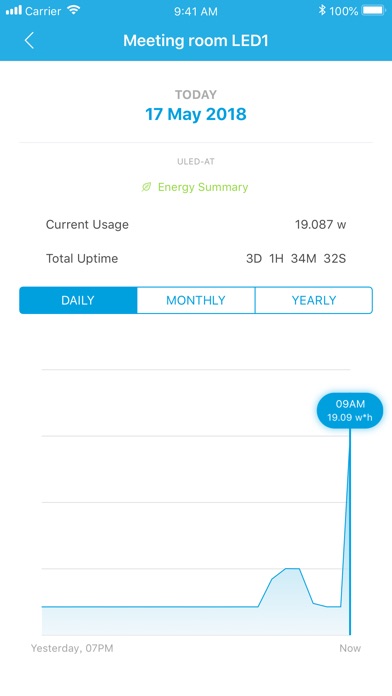Viewport: 392px width, 696px height.
Task: Switch to the YEARLY view
Action: tap(314, 300)
